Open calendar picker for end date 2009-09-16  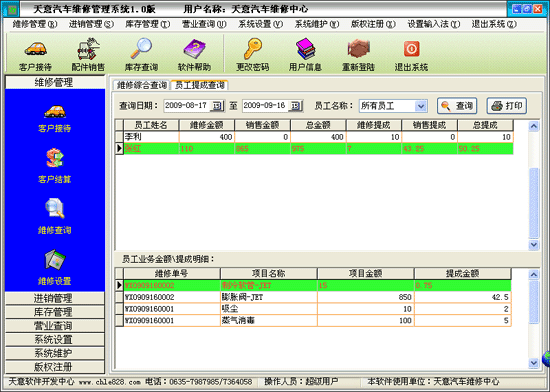coord(296,106)
